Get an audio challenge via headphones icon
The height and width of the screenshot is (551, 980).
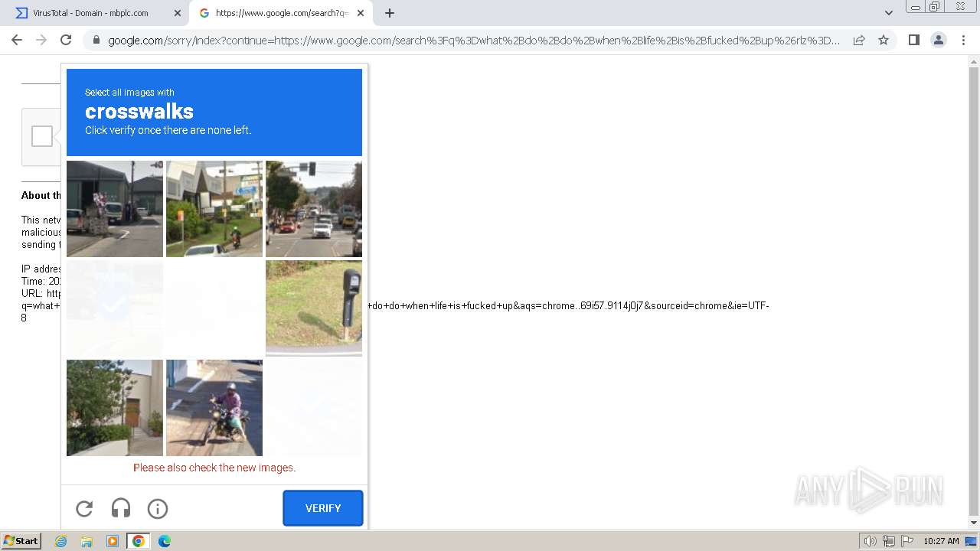click(121, 508)
